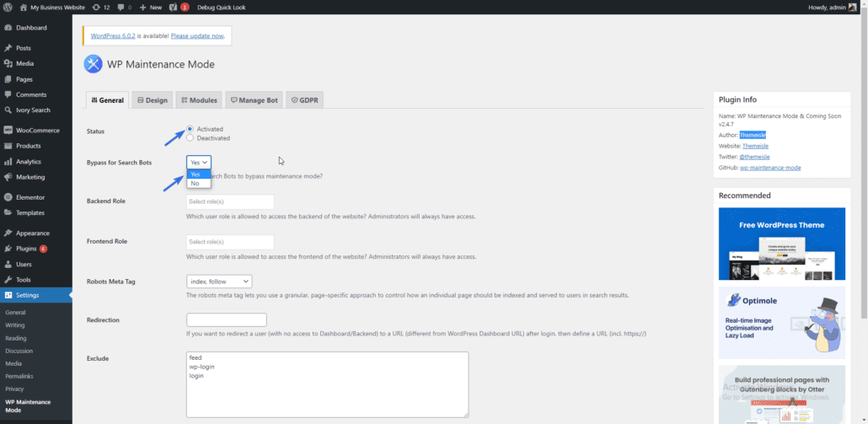
Task: Open Media under Settings submenu
Action: [13, 363]
